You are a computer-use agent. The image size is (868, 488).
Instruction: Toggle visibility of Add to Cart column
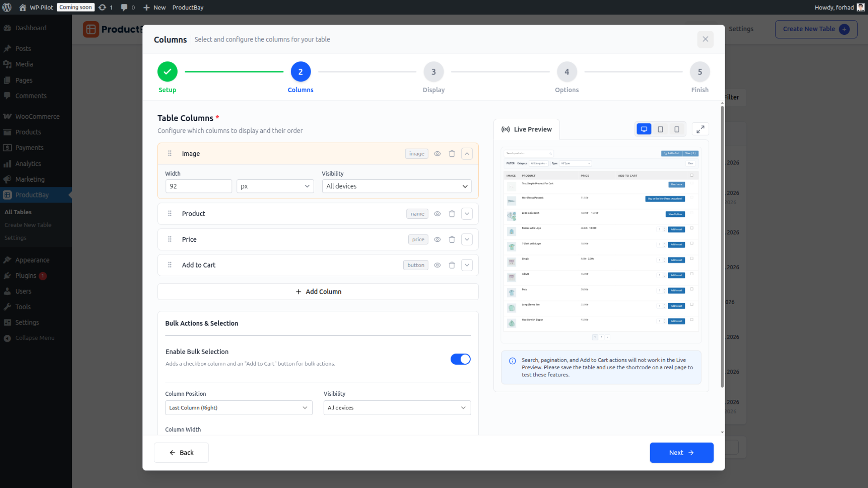point(437,265)
